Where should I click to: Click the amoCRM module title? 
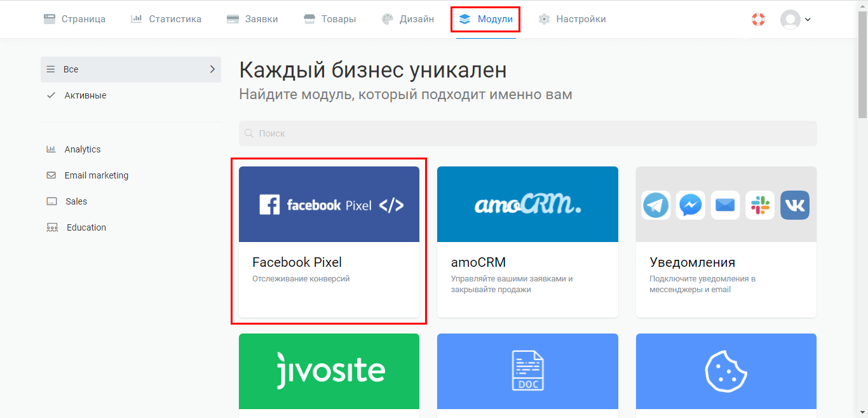[x=478, y=262]
